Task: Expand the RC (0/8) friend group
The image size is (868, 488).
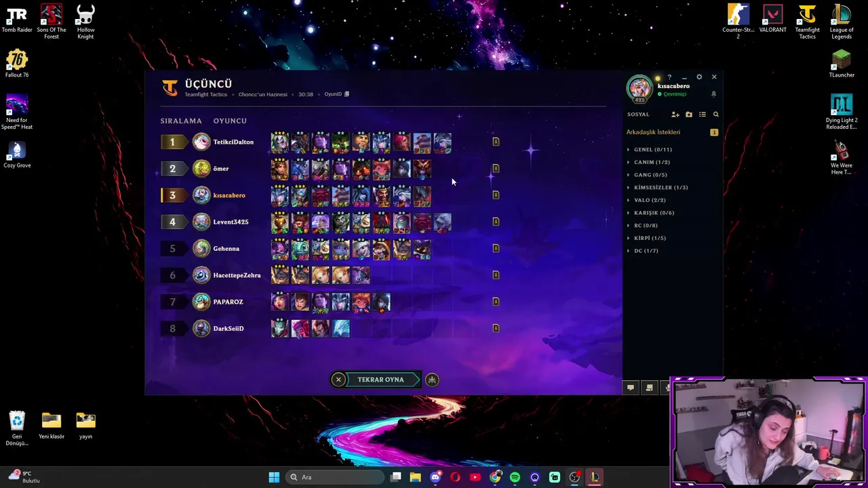Action: [x=642, y=226]
